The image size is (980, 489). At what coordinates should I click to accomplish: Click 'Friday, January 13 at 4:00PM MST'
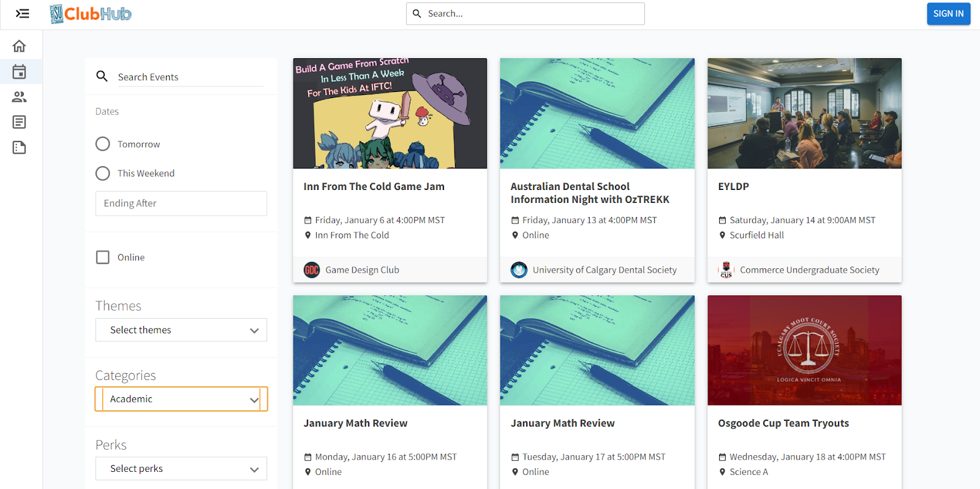589,220
